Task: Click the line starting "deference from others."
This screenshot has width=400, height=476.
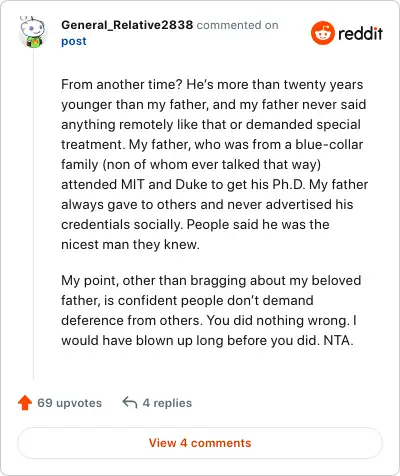Action: (x=209, y=320)
